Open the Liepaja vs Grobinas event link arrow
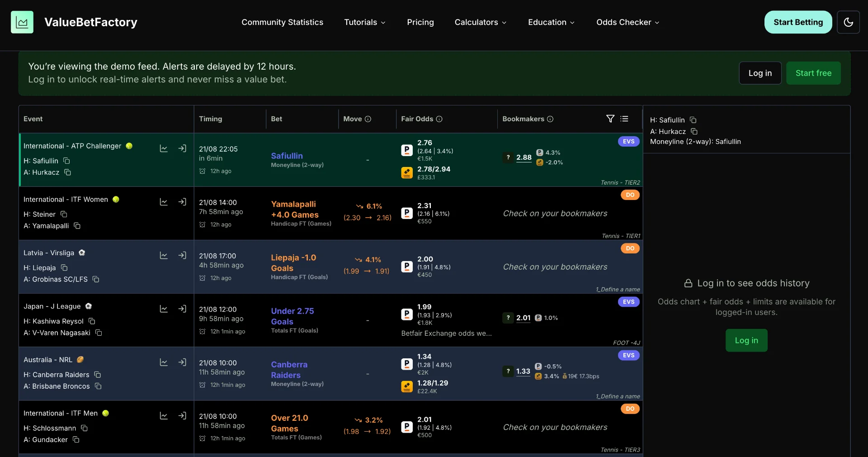 [182, 255]
